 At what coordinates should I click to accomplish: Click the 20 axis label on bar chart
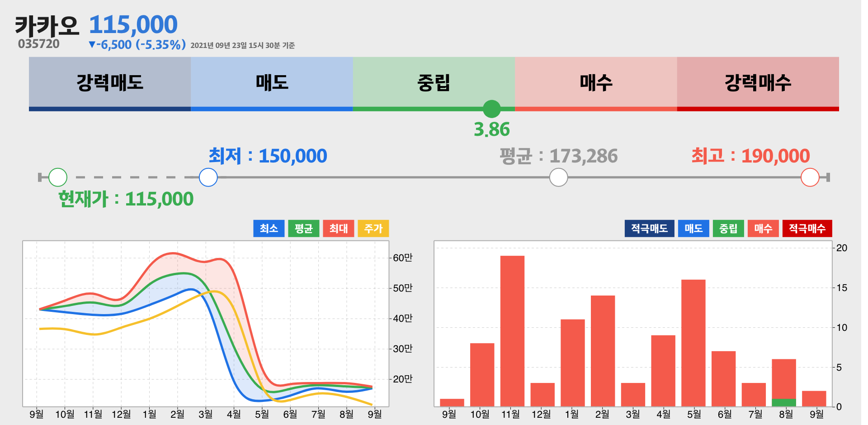842,248
